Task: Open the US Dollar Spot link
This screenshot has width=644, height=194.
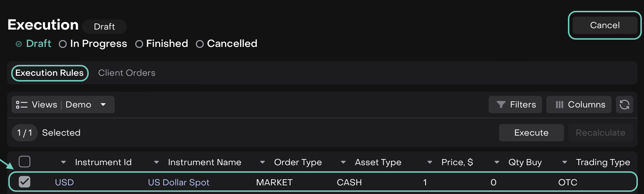Action: click(x=178, y=182)
